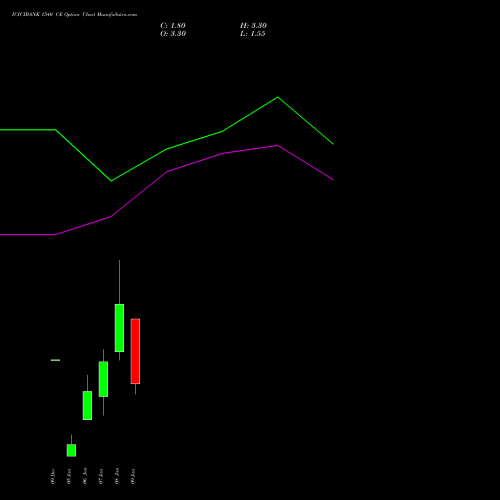The image size is (500, 500).
Task: Select the 'O: 3.30' open value
Action: pos(173,34)
